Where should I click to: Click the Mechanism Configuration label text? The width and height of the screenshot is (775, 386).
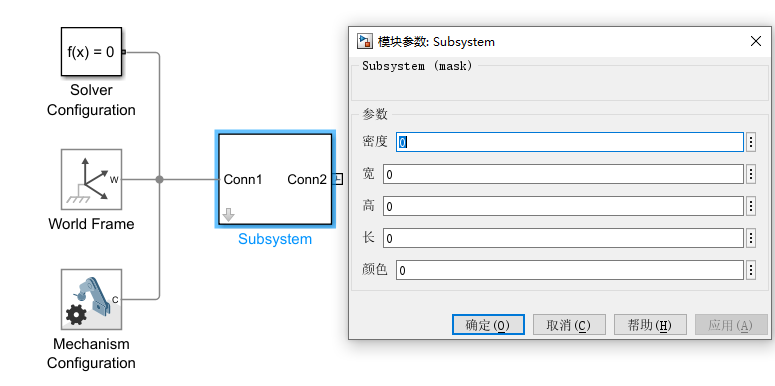pos(91,353)
